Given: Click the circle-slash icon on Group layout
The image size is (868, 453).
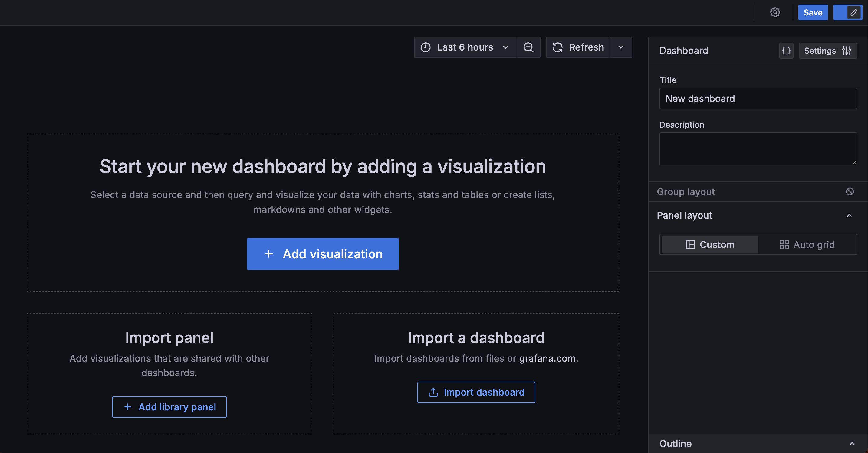Looking at the screenshot, I should coord(850,191).
